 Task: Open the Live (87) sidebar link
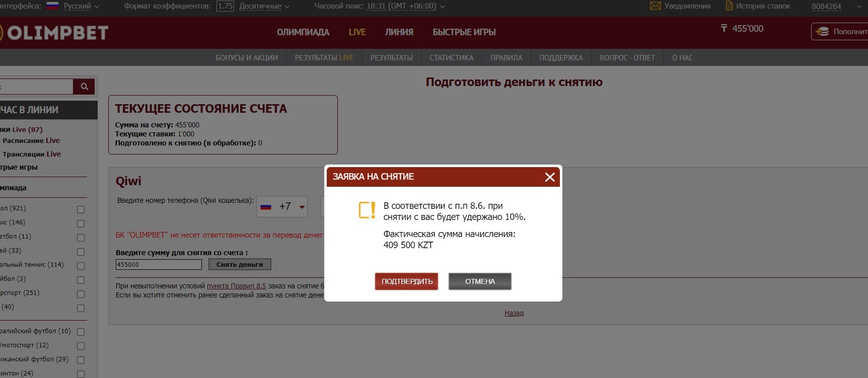pyautogui.click(x=21, y=129)
